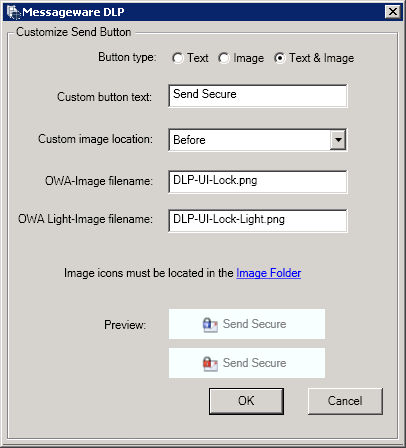Click the blue lock envelope icon in preview
The width and height of the screenshot is (406, 448).
pos(210,325)
